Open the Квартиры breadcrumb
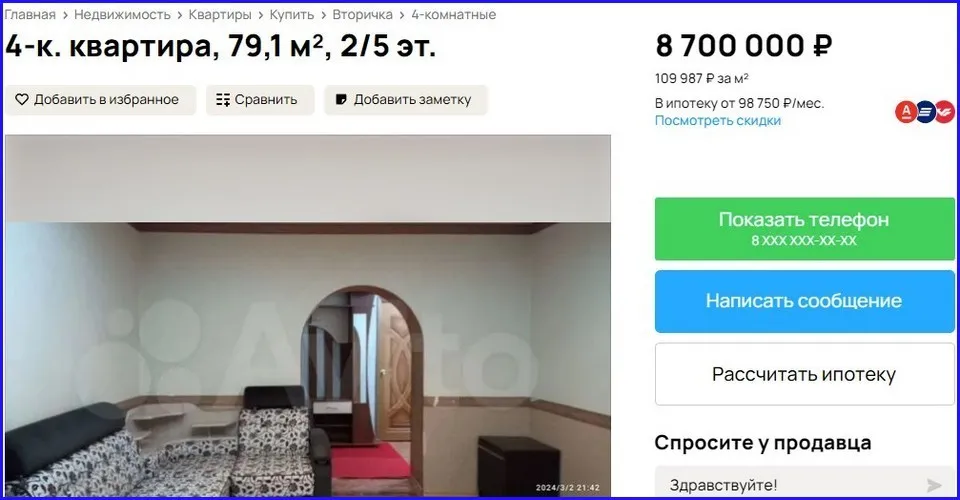Image resolution: width=960 pixels, height=500 pixels. pos(220,14)
